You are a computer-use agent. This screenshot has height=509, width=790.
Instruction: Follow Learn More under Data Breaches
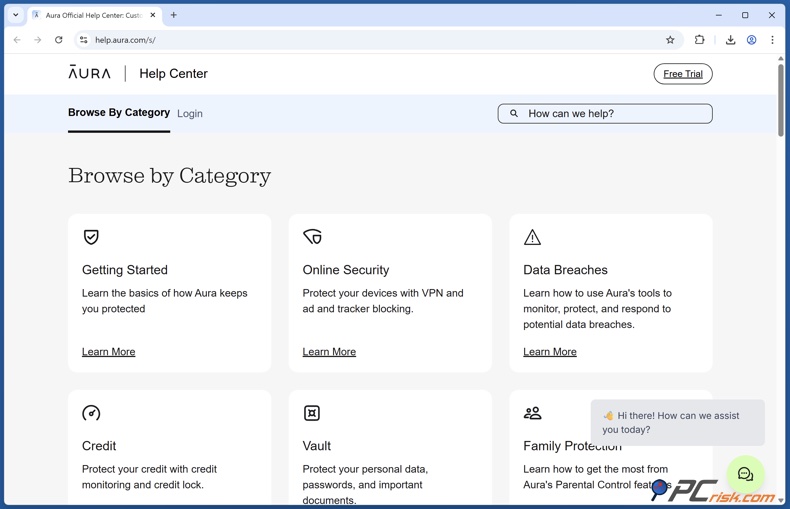549,352
